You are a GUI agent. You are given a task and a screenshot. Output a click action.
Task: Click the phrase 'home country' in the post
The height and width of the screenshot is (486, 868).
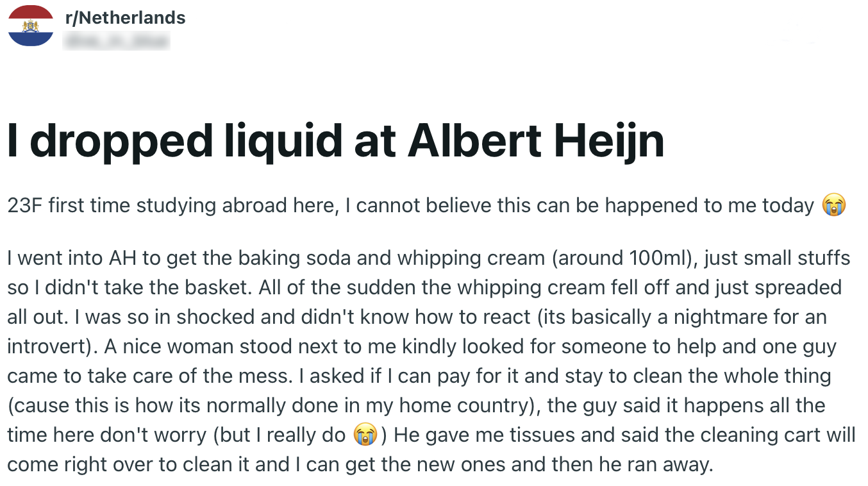[x=460, y=405]
